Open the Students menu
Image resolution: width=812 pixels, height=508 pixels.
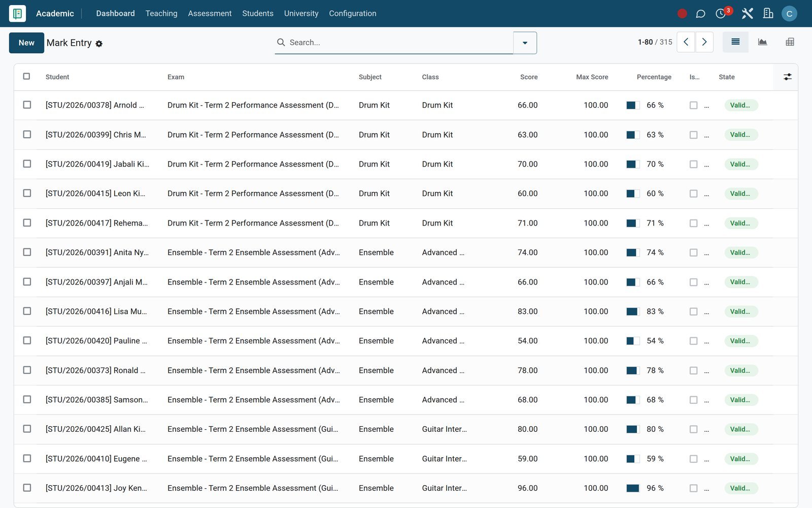(258, 14)
